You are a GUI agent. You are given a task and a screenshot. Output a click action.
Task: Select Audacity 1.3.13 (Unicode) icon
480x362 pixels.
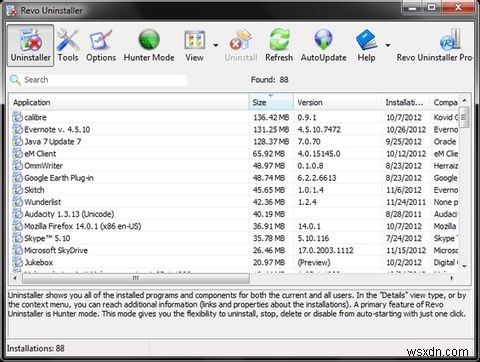click(17, 214)
